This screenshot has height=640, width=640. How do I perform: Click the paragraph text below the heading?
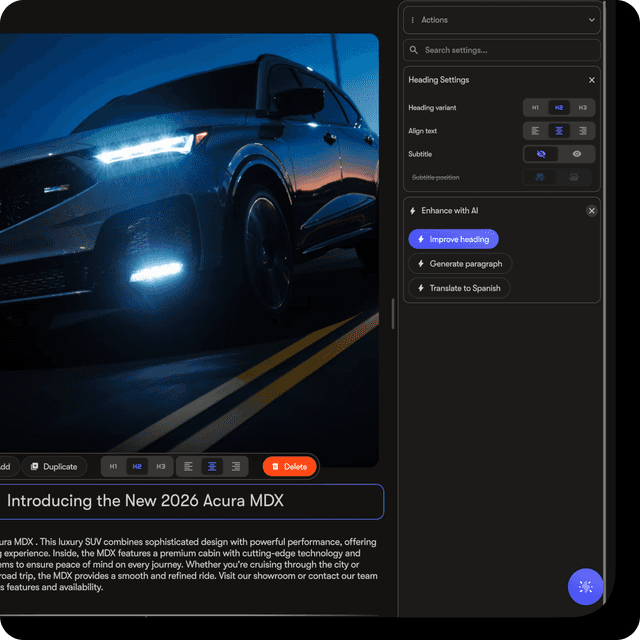(189, 564)
